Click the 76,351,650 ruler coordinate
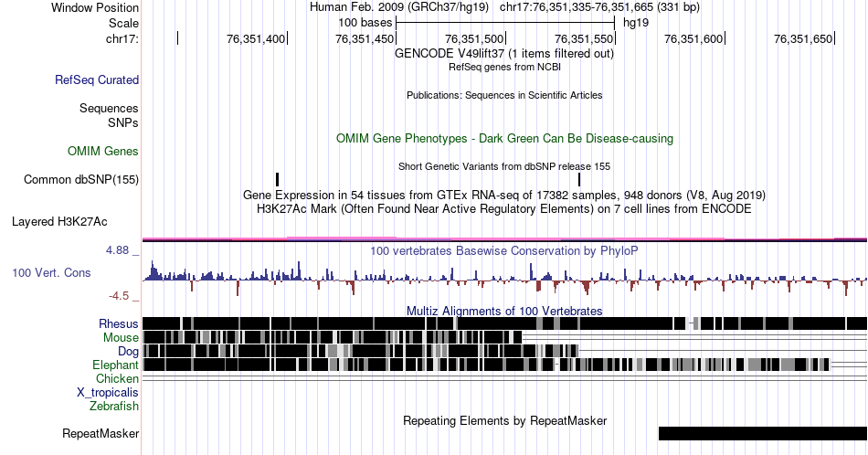This screenshot has height=455, width=868. click(803, 38)
